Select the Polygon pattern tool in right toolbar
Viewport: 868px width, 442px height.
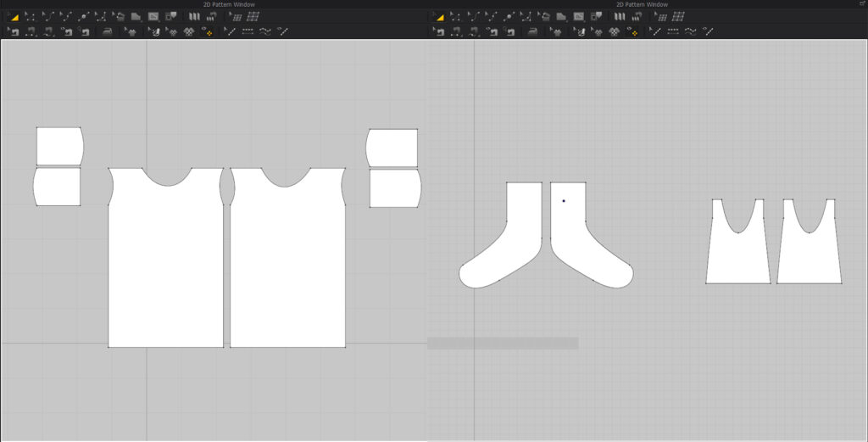pos(561,16)
